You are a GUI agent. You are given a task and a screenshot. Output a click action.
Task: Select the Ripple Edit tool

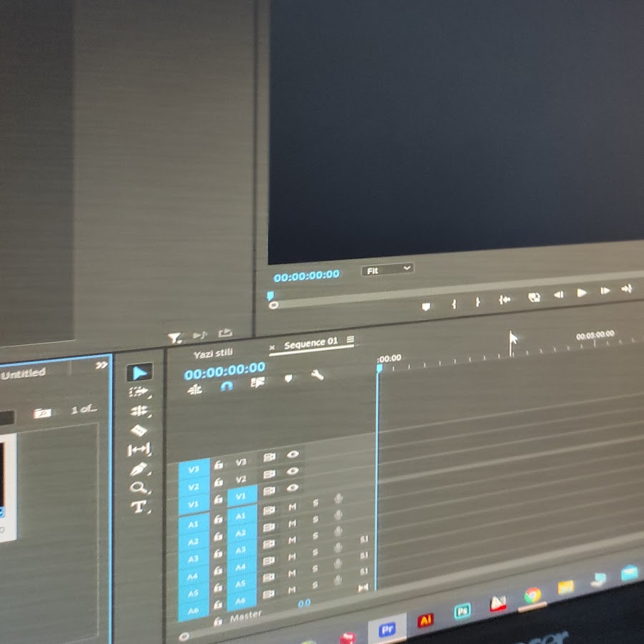140,411
